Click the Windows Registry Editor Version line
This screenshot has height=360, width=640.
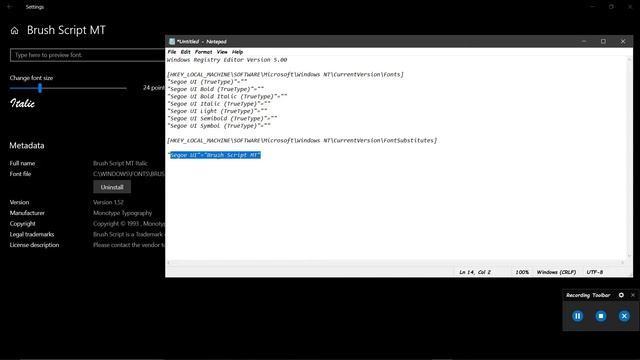[x=227, y=60]
